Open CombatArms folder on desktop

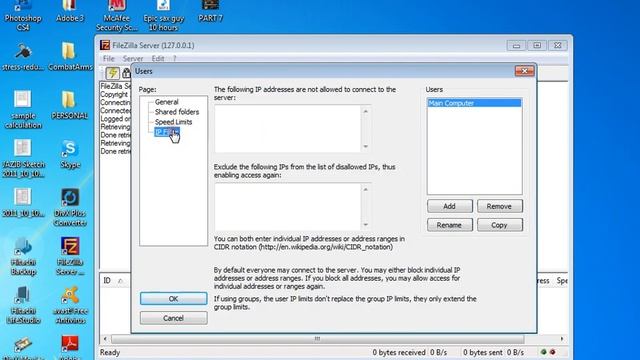click(x=70, y=57)
